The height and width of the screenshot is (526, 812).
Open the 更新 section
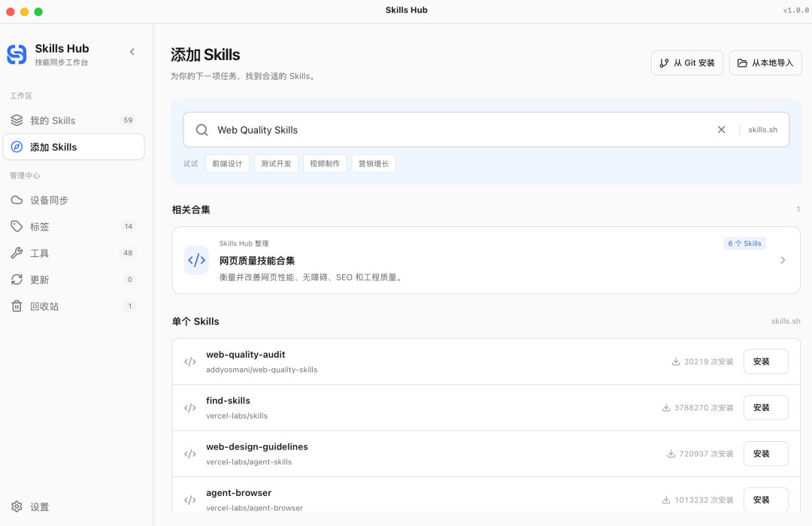(x=74, y=280)
